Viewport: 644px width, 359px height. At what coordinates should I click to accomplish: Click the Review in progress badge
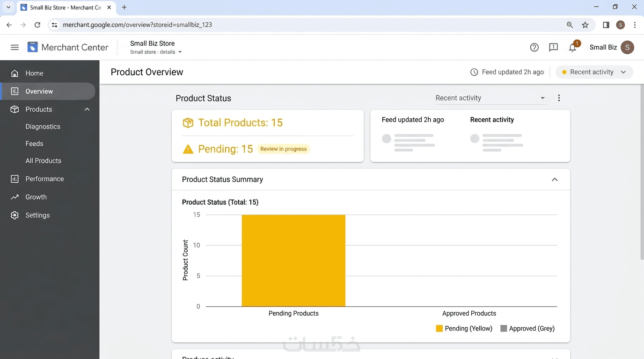284,149
